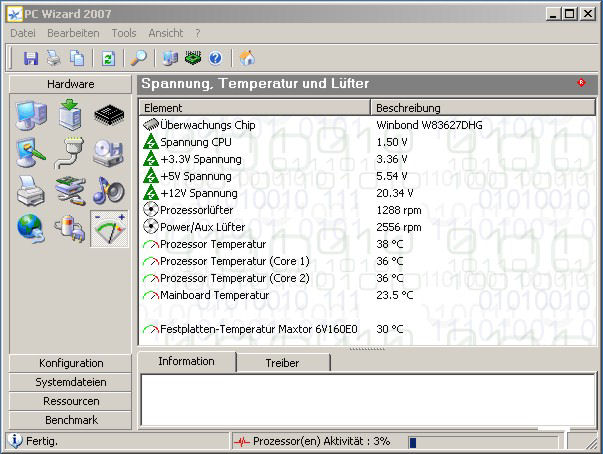Click the blue Help question mark icon
The height and width of the screenshot is (454, 603).
point(216,58)
